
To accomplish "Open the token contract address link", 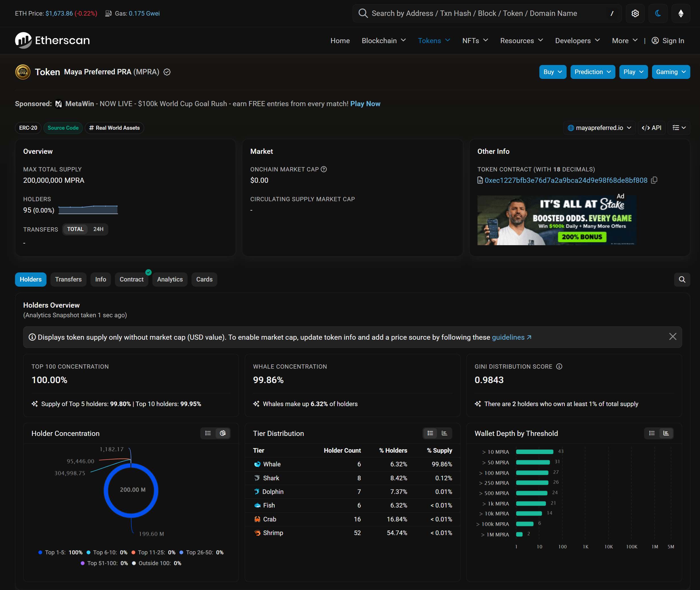I will click(x=566, y=180).
